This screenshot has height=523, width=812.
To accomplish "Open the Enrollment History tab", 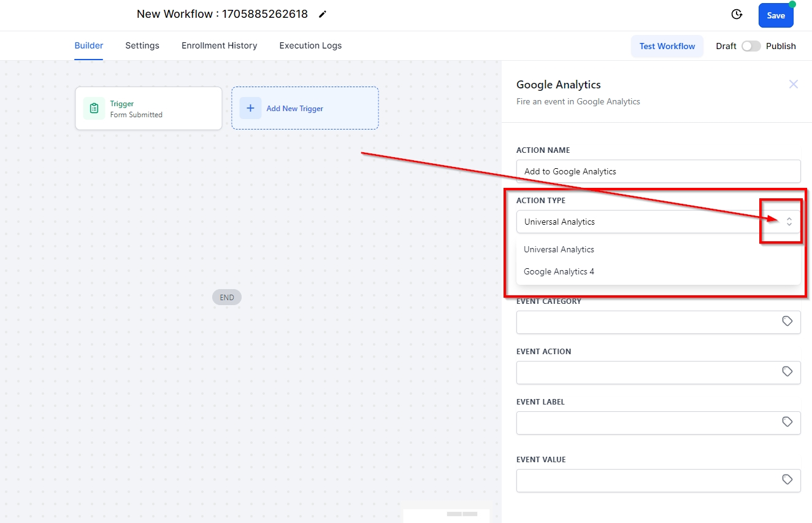I will 219,45.
